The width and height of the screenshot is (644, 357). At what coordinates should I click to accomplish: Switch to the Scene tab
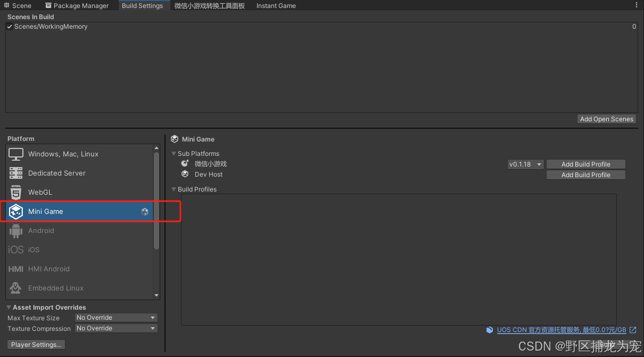(18, 5)
